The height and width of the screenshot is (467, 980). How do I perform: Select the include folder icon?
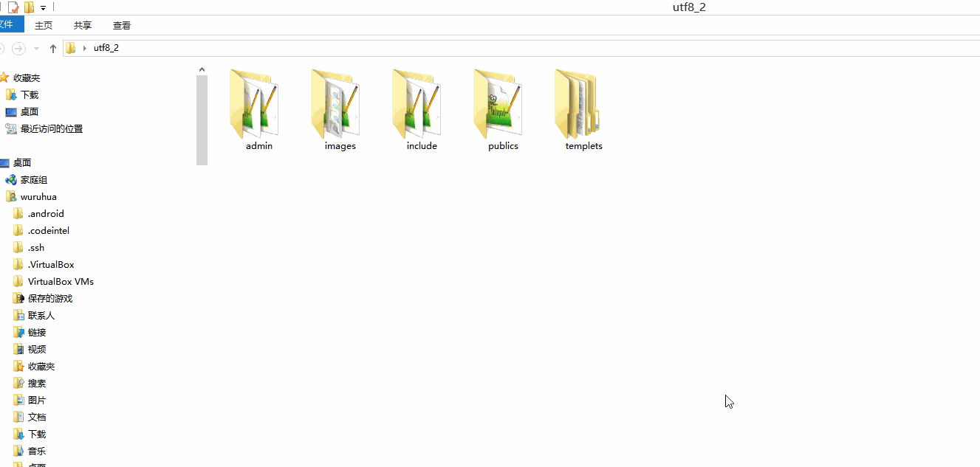[418, 104]
